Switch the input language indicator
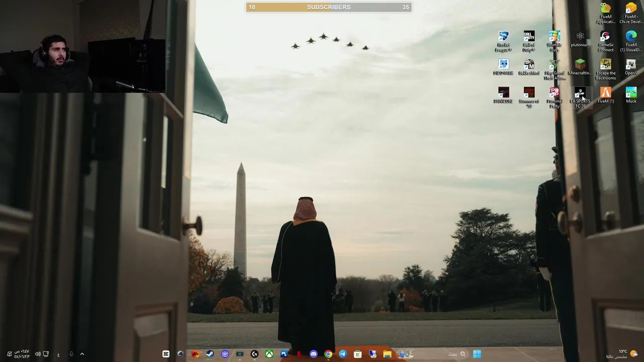 pyautogui.click(x=58, y=354)
